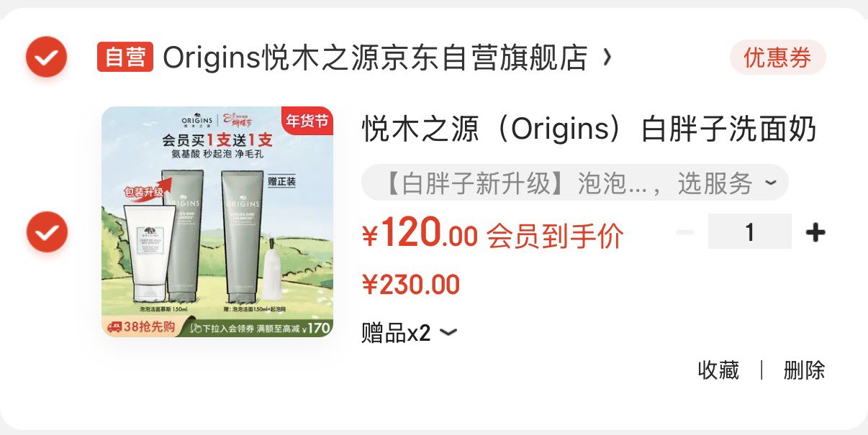
Task: Expand the 【白胖子新升级】 spec and service selector
Action: (574, 183)
